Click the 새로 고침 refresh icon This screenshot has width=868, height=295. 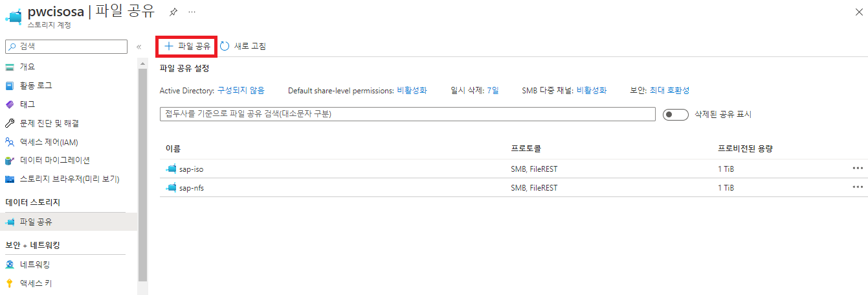(x=225, y=46)
